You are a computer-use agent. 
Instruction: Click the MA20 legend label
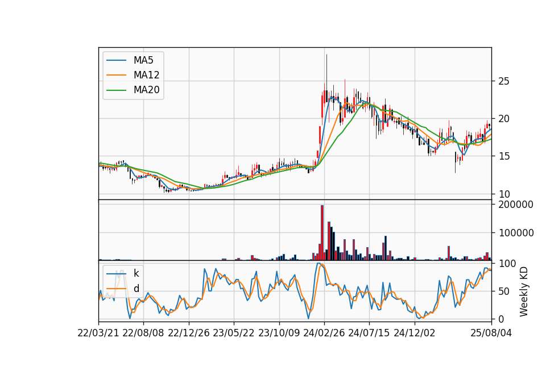[146, 90]
